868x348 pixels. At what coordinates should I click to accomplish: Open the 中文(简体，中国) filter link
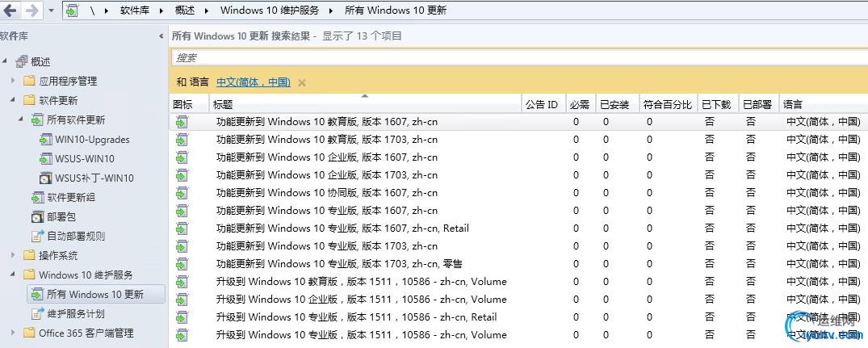(x=253, y=82)
